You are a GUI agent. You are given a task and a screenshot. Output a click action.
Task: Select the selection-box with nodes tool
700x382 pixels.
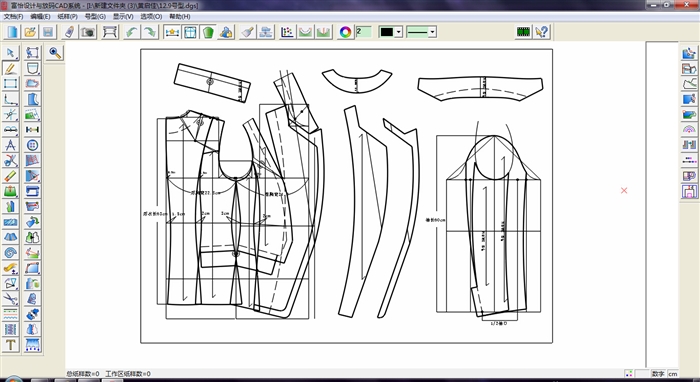pos(33,53)
